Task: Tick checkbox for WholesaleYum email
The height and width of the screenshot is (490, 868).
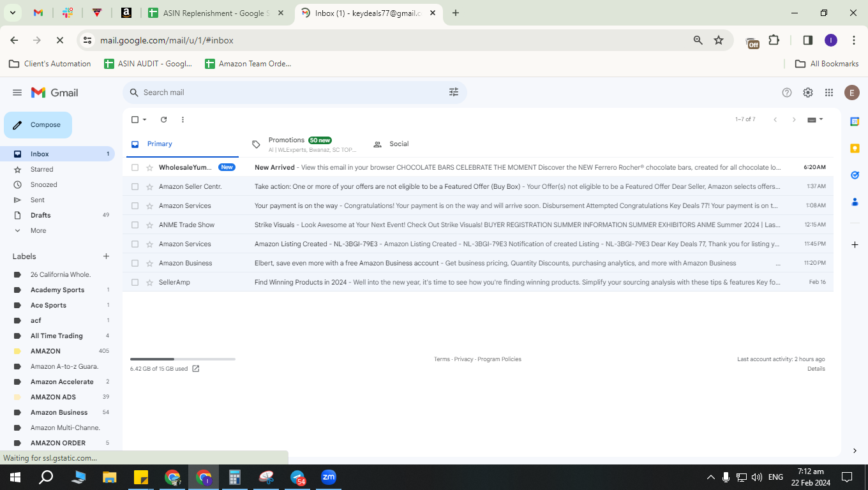Action: pos(135,167)
